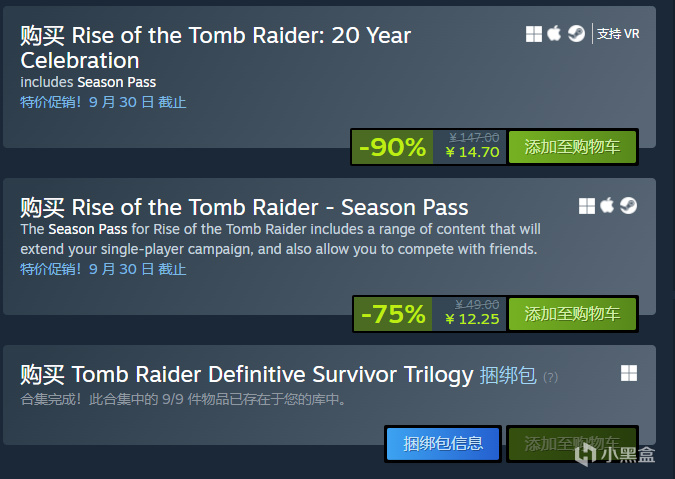Click the 捆绑包 label after the Trilogy title
Image resolution: width=675 pixels, height=479 pixels.
click(x=507, y=375)
